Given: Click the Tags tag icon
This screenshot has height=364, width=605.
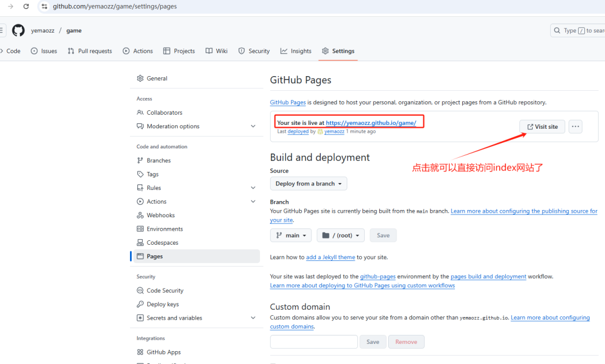Looking at the screenshot, I should [x=140, y=174].
